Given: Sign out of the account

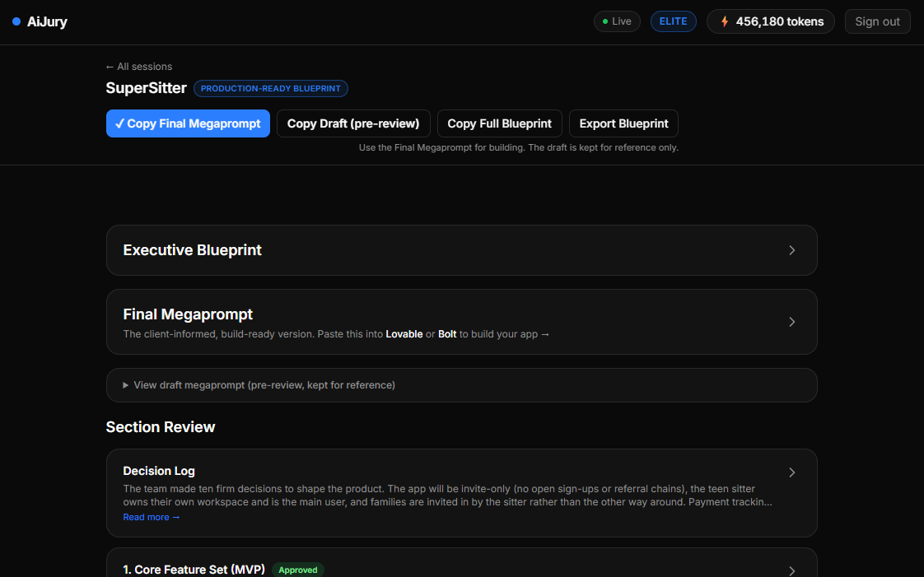Looking at the screenshot, I should tap(877, 21).
